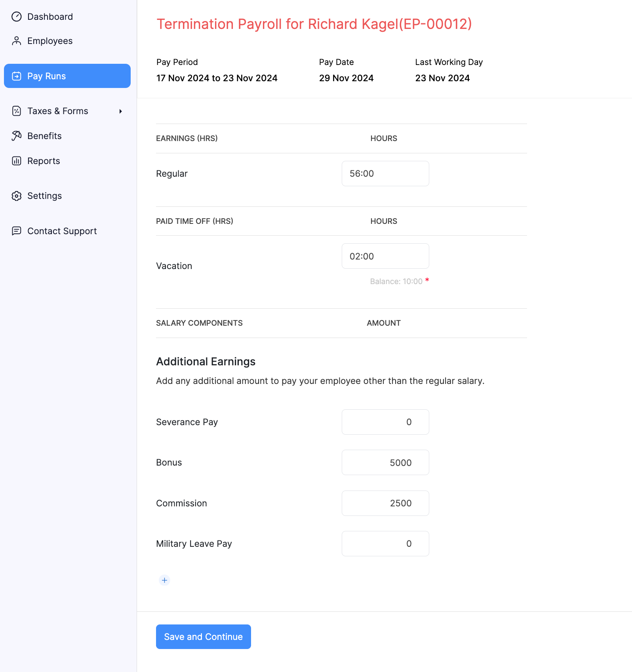Select the Dashboard icon in sidebar
Viewport: 632px width, 672px height.
click(x=17, y=16)
